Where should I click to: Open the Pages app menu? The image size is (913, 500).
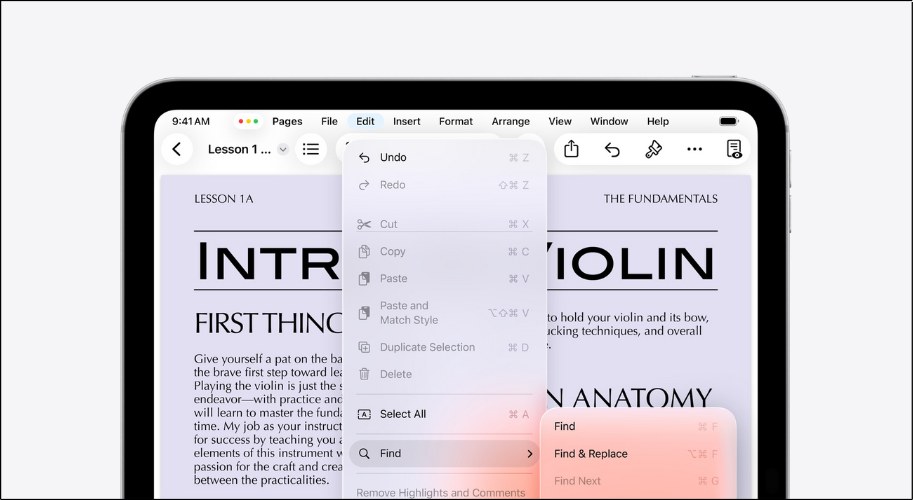pyautogui.click(x=287, y=121)
